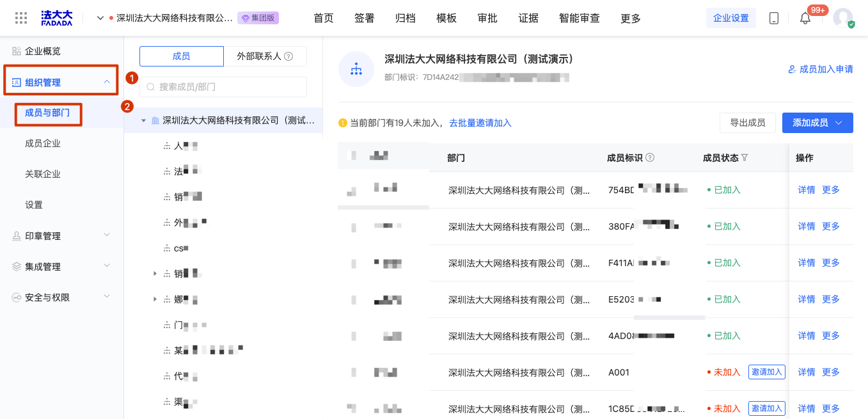The image size is (868, 419).
Task: Open the 审批 menu
Action: [487, 18]
